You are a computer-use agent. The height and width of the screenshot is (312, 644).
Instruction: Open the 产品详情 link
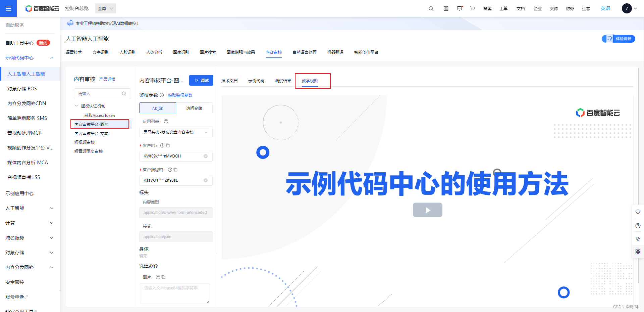[x=107, y=79]
